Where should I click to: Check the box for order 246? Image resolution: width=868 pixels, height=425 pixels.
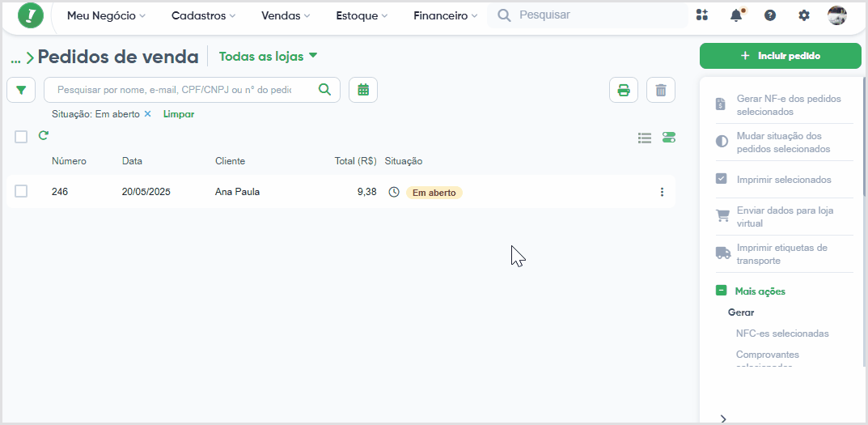tap(21, 191)
